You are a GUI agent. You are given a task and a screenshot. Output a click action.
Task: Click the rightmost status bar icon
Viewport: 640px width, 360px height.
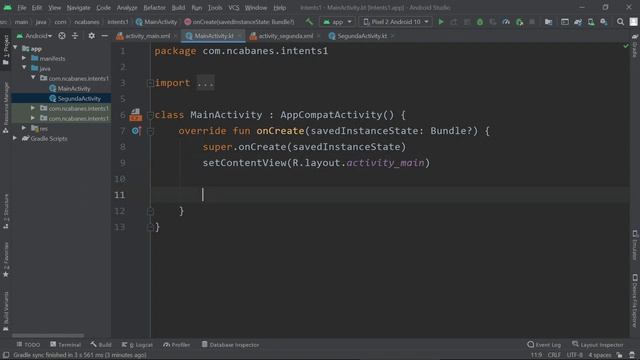point(632,355)
